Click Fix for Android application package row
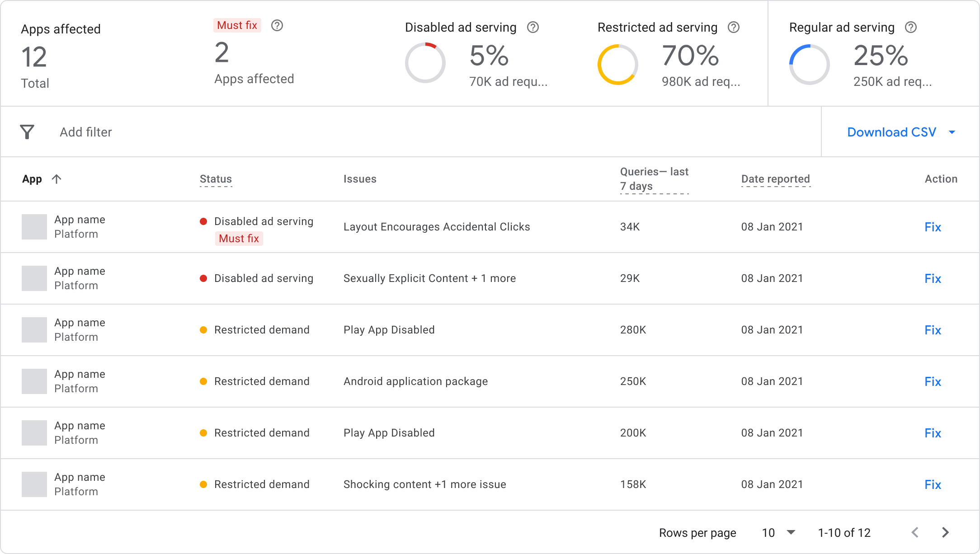980x554 pixels. [933, 381]
